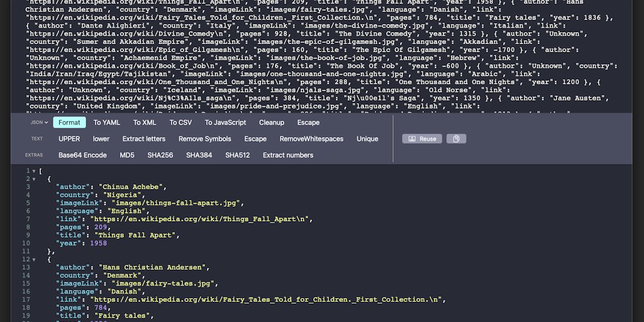Compute SHA256 hash
Viewport: 644px width, 322px height.
[160, 155]
